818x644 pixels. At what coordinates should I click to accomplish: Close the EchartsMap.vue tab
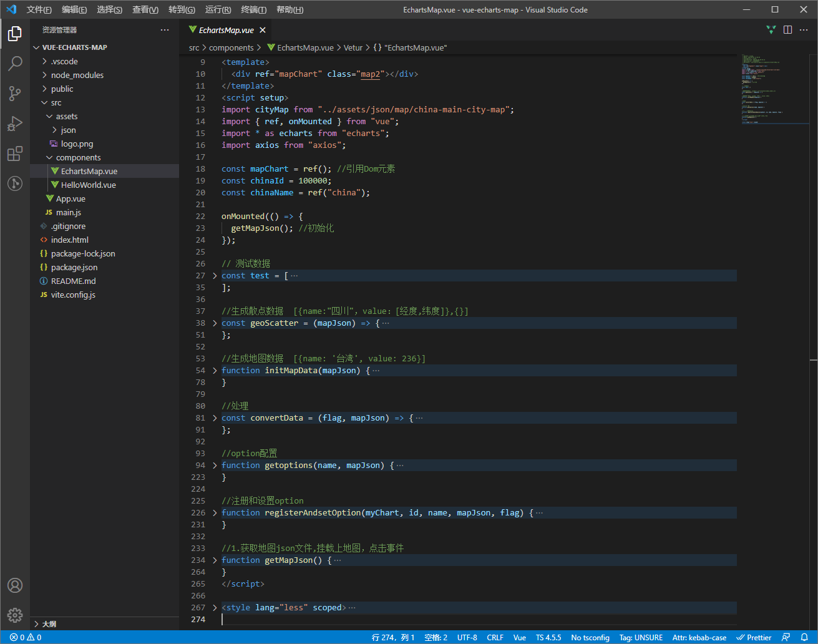(x=263, y=30)
